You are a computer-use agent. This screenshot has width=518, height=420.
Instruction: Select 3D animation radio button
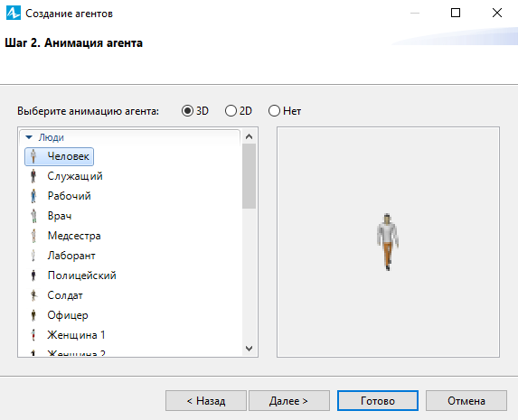187,110
